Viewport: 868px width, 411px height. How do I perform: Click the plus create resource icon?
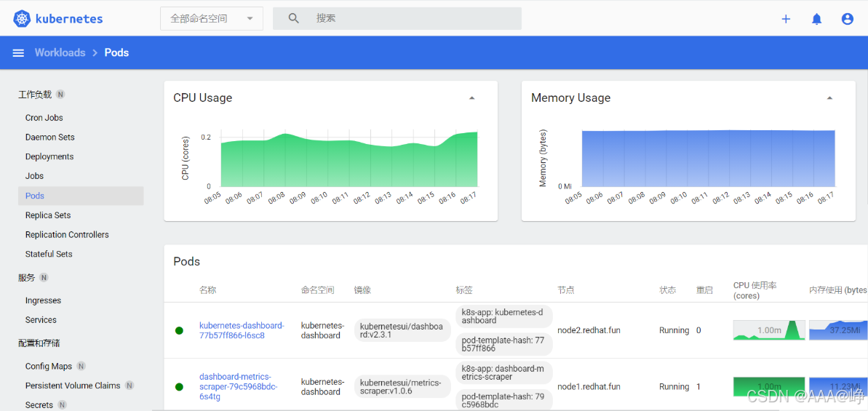click(786, 19)
